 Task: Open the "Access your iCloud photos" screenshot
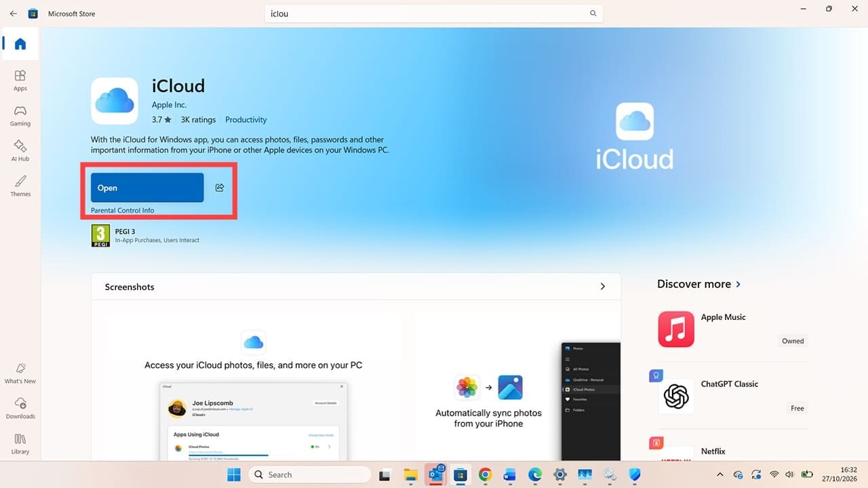click(x=254, y=388)
